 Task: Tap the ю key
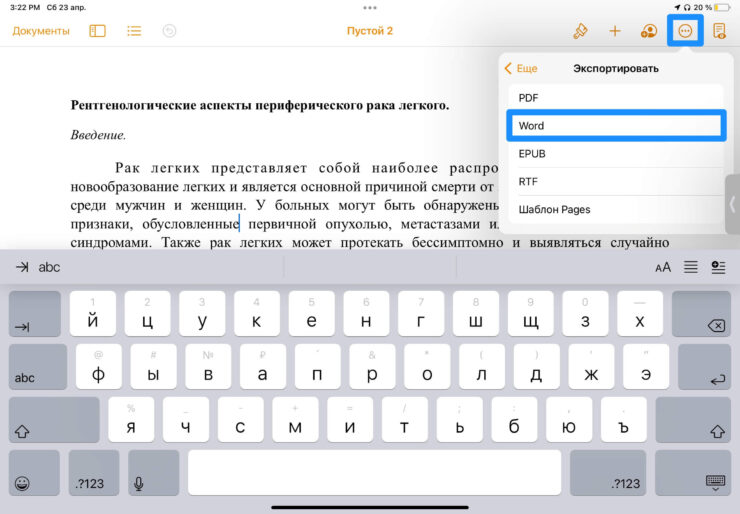569,420
